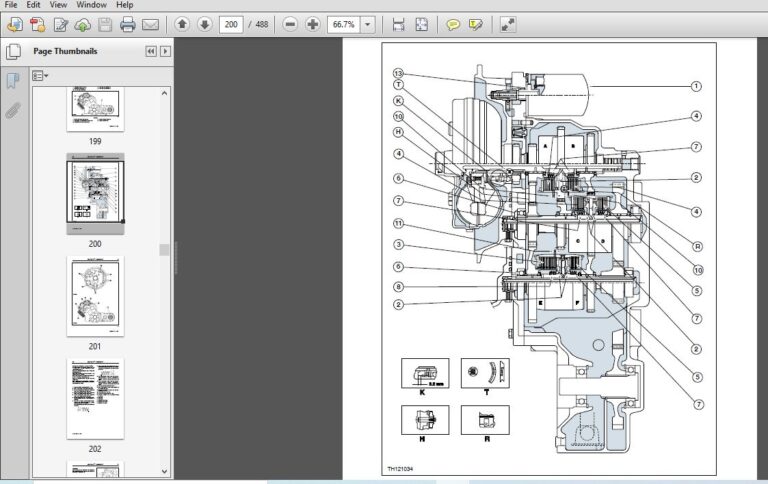The height and width of the screenshot is (484, 768).
Task: Select the highlight text tool
Action: tap(476, 24)
